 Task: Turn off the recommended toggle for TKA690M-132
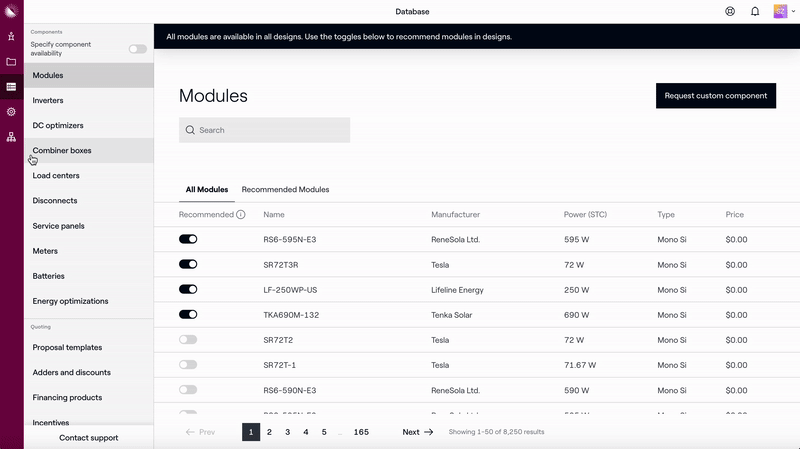point(188,314)
